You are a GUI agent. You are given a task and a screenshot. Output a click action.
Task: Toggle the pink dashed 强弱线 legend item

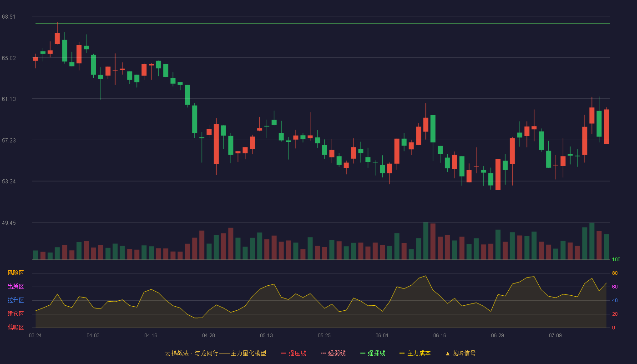[333, 353]
